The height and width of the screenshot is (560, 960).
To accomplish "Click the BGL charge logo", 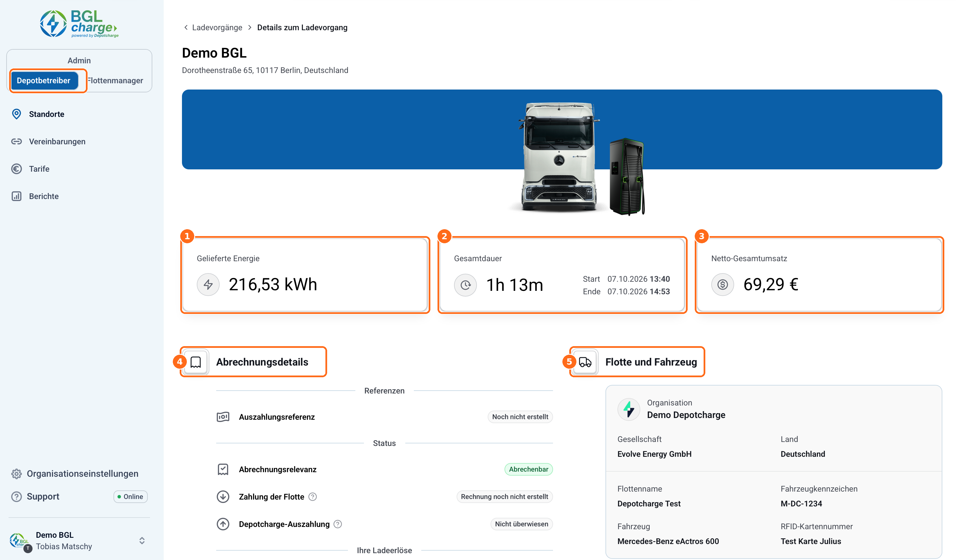I will (x=79, y=24).
